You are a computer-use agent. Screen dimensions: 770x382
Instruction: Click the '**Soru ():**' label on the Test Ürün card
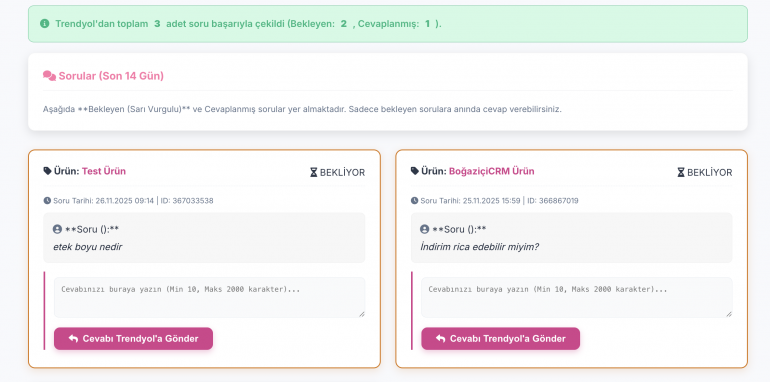[92, 229]
